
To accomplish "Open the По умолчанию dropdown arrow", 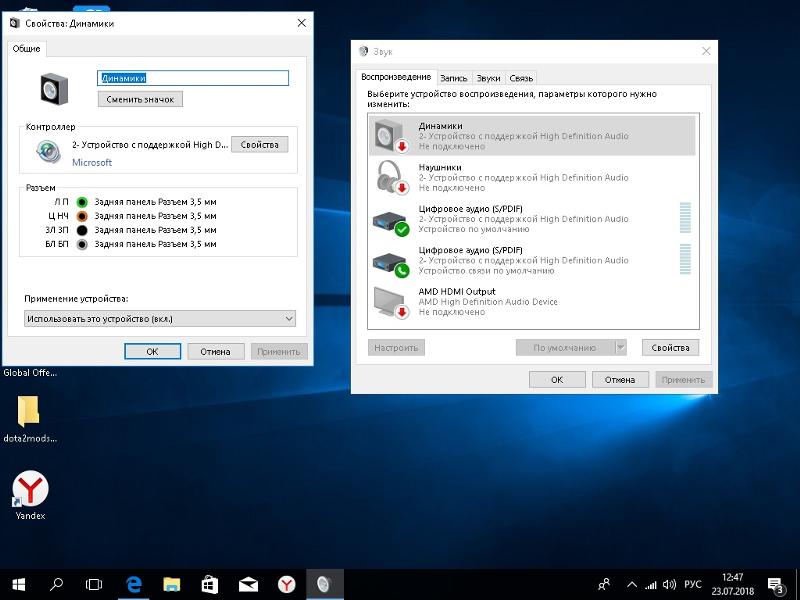I will pos(621,347).
